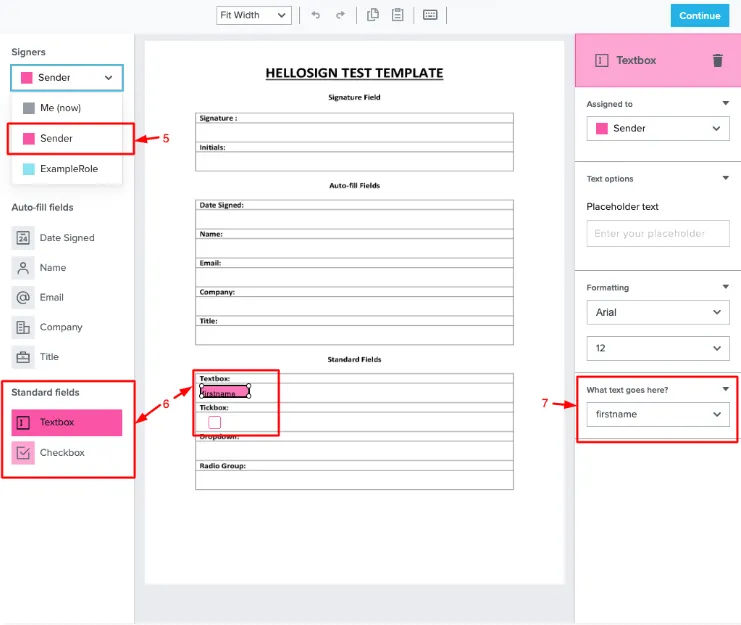Viewport: 741px width, 625px height.
Task: Collapse the Formatting section
Action: pos(725,287)
